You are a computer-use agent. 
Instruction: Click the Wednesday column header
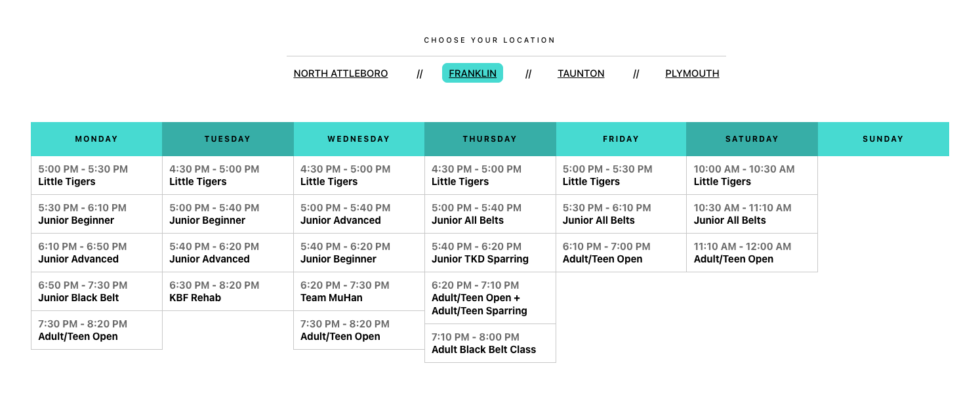pyautogui.click(x=359, y=139)
